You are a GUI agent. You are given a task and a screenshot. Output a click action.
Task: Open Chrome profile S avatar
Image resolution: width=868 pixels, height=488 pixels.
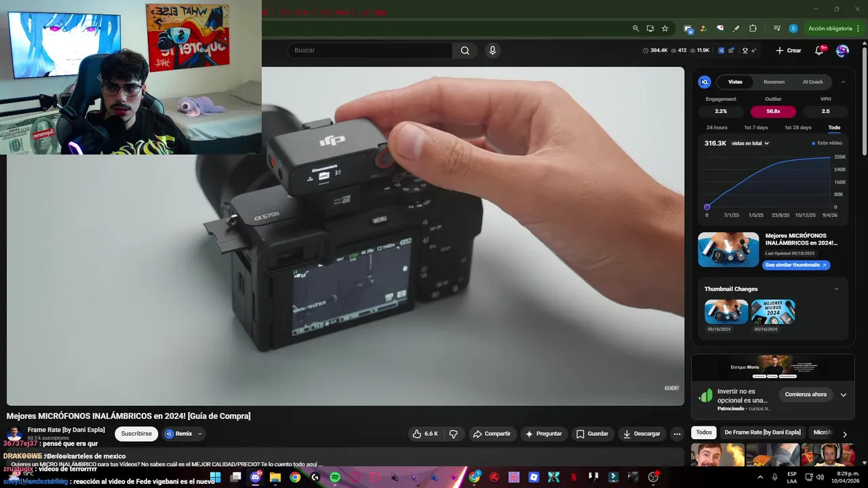click(793, 28)
